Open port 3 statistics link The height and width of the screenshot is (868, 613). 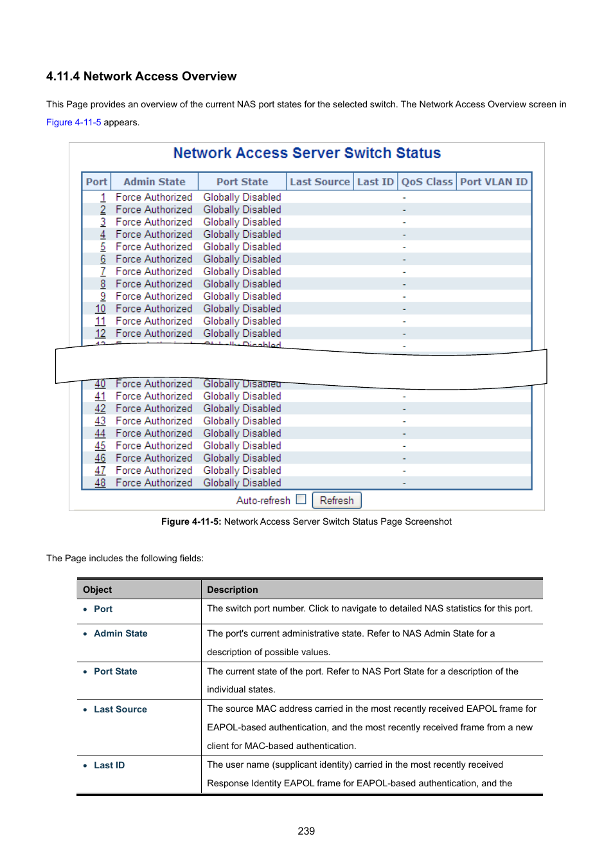[103, 222]
